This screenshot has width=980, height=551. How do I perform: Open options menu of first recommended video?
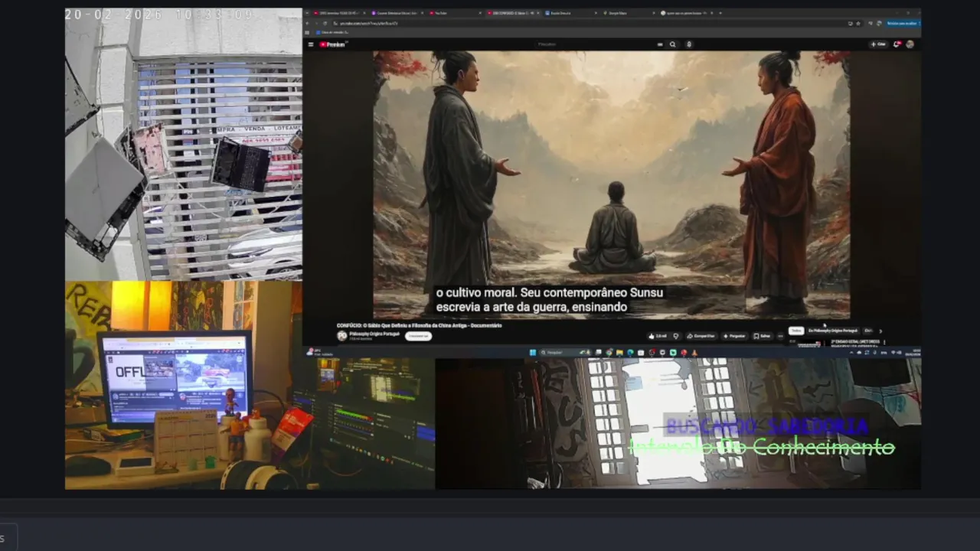click(x=884, y=342)
